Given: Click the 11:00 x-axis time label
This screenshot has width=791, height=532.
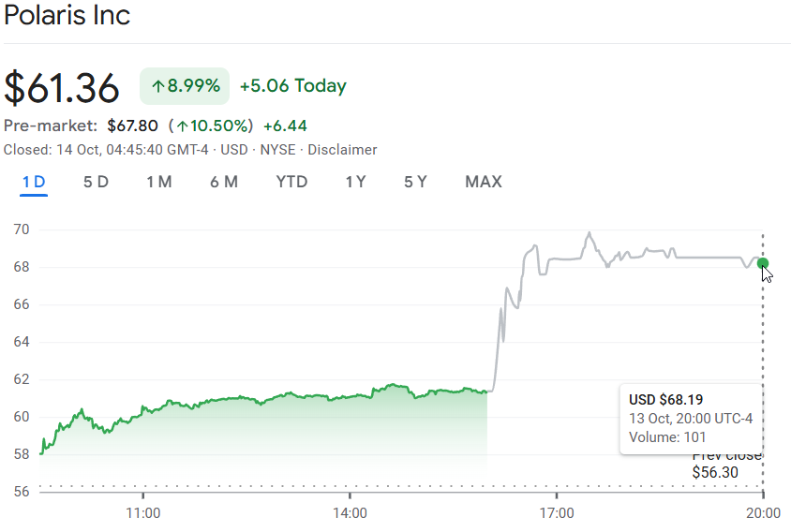Looking at the screenshot, I should click(x=142, y=513).
